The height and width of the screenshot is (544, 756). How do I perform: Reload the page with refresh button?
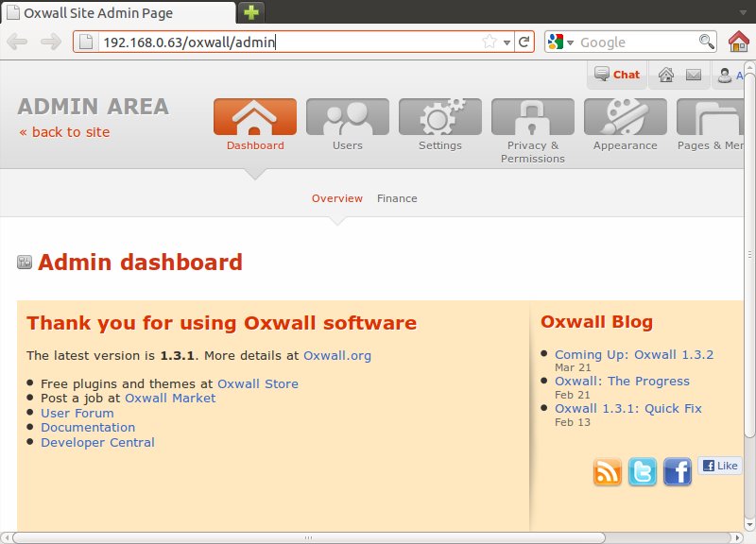[x=524, y=42]
